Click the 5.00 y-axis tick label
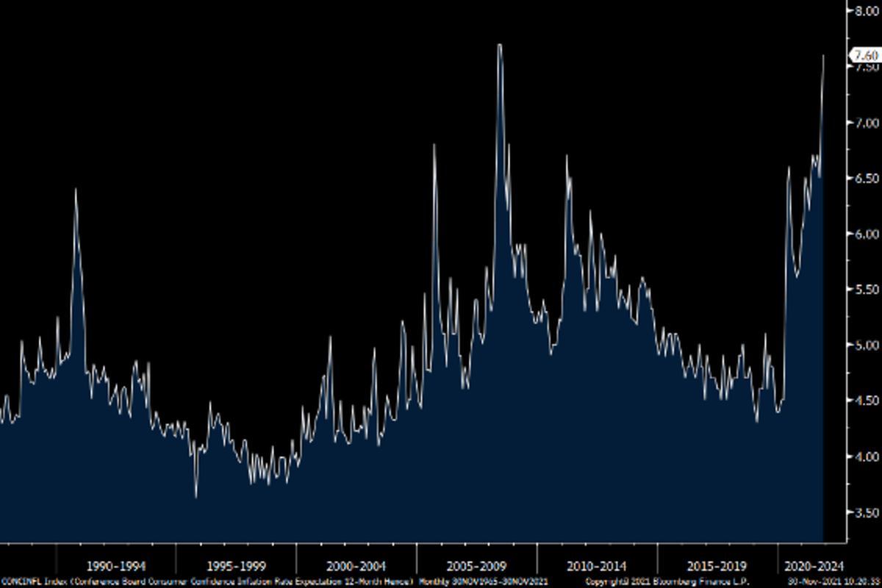Screen dimensions: 882x588 coord(865,345)
